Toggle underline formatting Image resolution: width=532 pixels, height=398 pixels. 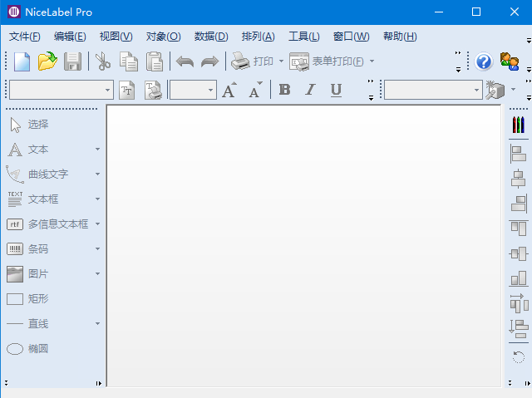(336, 90)
